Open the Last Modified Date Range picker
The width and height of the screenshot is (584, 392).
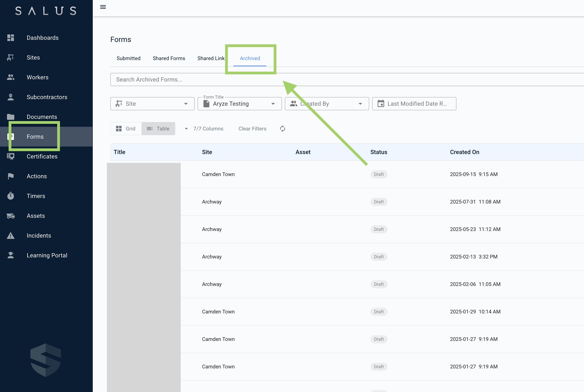tap(414, 104)
